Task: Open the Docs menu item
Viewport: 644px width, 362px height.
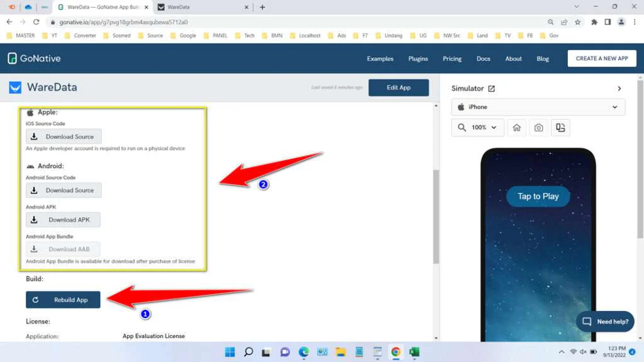Action: (483, 58)
